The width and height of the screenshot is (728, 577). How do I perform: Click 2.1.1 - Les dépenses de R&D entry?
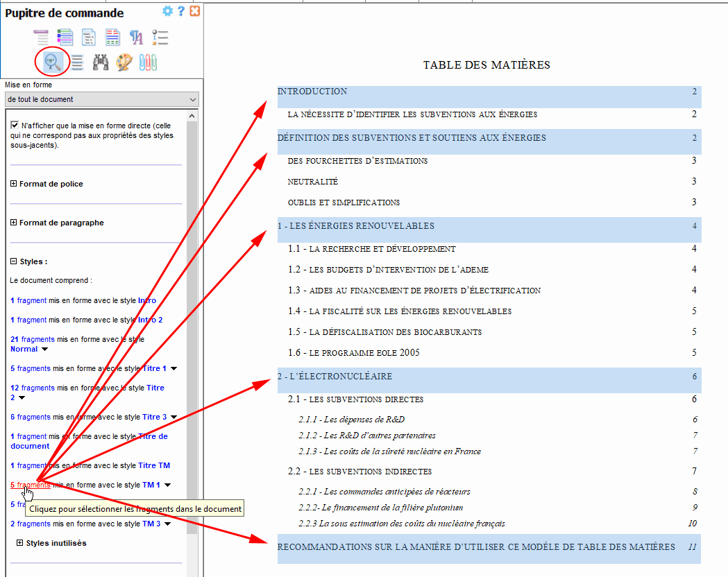pos(351,420)
